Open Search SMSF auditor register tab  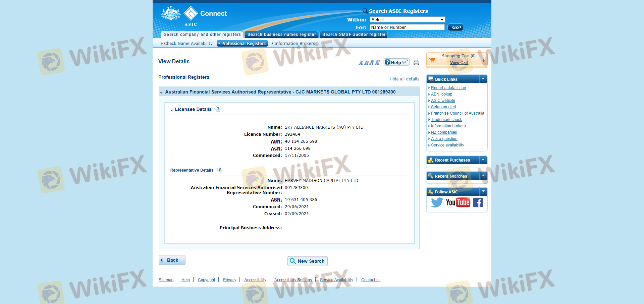pos(354,35)
